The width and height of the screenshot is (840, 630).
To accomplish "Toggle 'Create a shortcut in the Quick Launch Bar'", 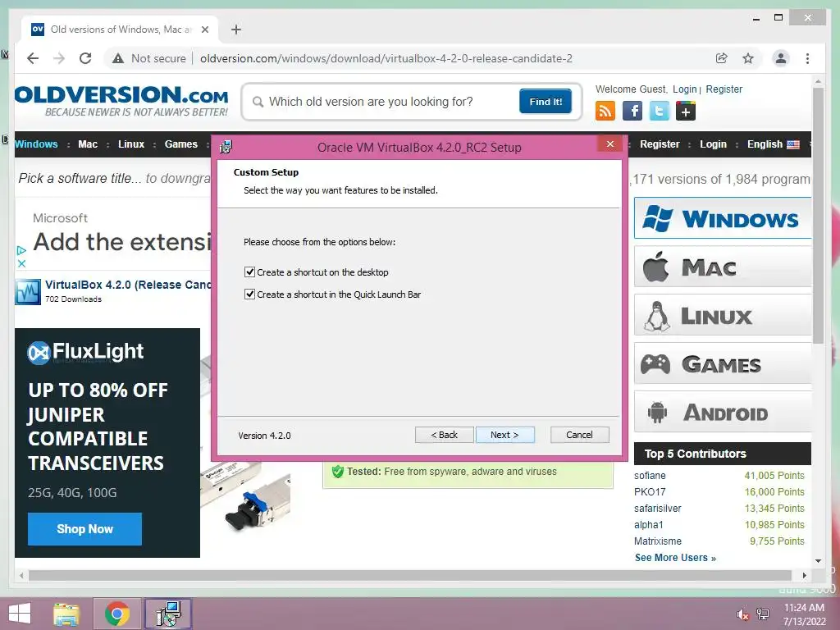I will 249,294.
